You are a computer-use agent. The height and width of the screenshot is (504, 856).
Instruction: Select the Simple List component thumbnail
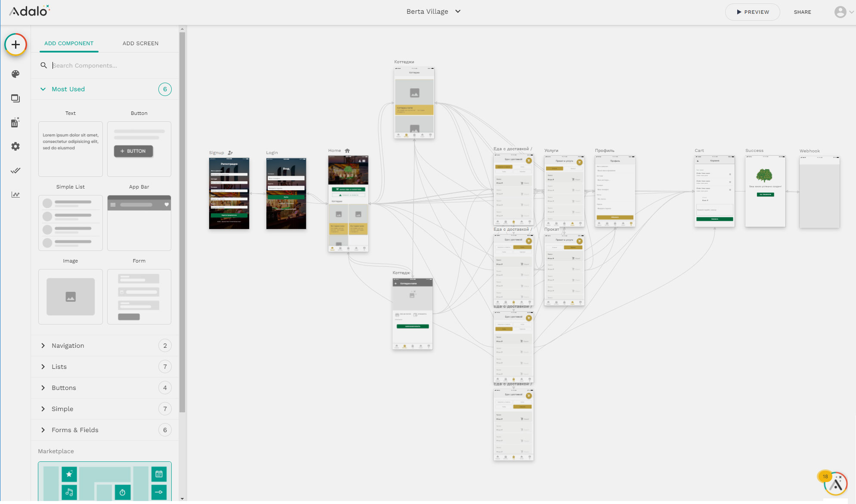click(x=71, y=223)
